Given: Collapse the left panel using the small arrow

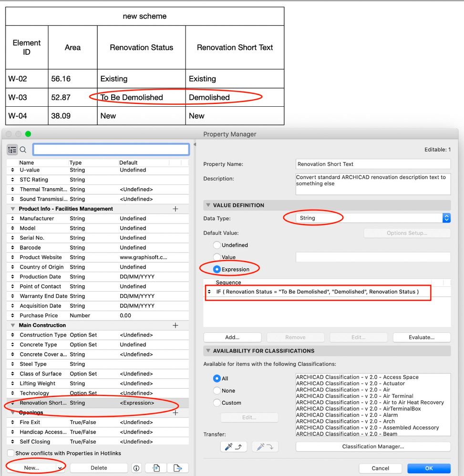Looking at the screenshot, I should tap(195, 144).
